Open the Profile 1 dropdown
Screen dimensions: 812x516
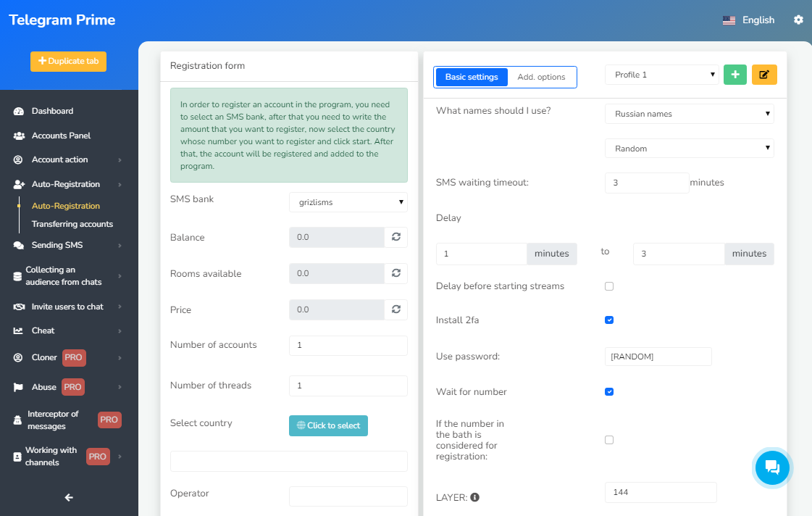(662, 75)
